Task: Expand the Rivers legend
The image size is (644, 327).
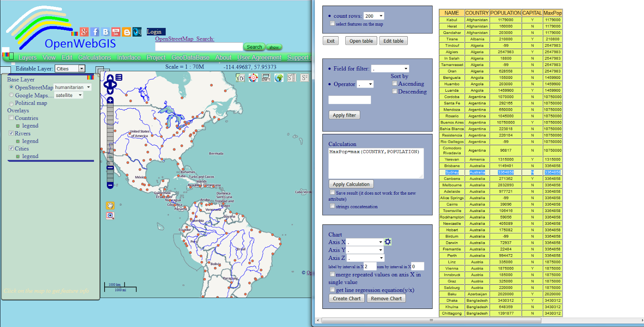Action: click(x=18, y=141)
